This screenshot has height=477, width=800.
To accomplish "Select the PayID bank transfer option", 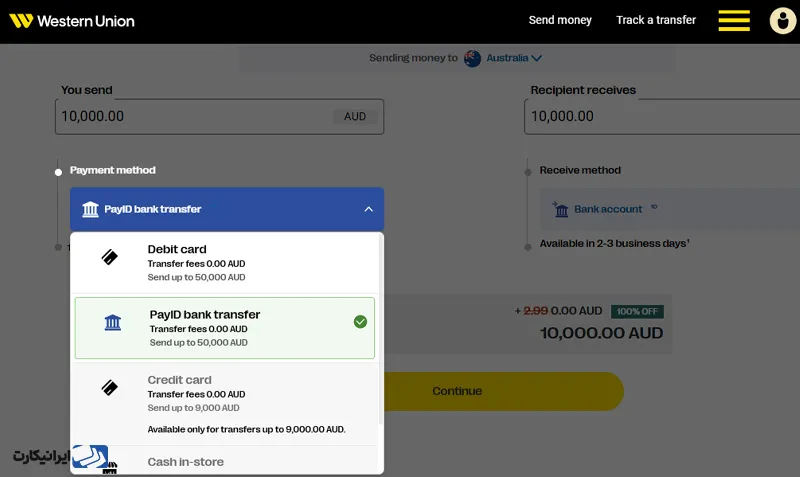I will click(x=224, y=328).
